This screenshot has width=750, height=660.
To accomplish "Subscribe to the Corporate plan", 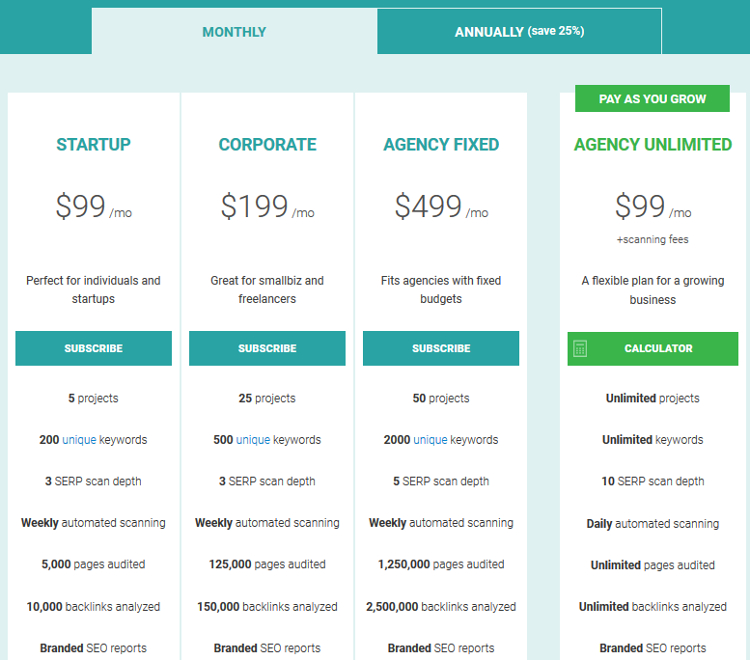I will coord(267,348).
